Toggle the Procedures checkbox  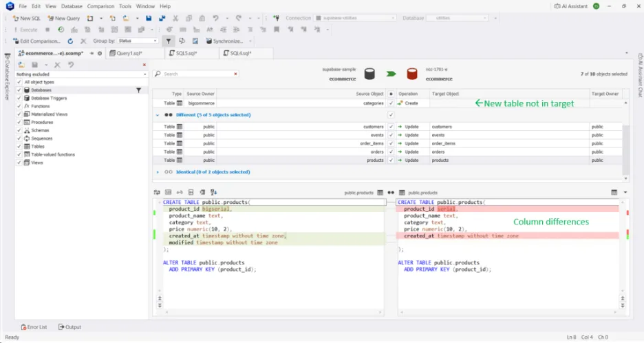tap(19, 122)
